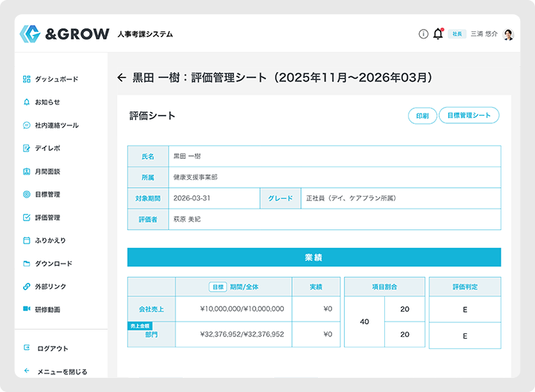Click the 会社売上 row label
The height and width of the screenshot is (392, 535).
151,309
